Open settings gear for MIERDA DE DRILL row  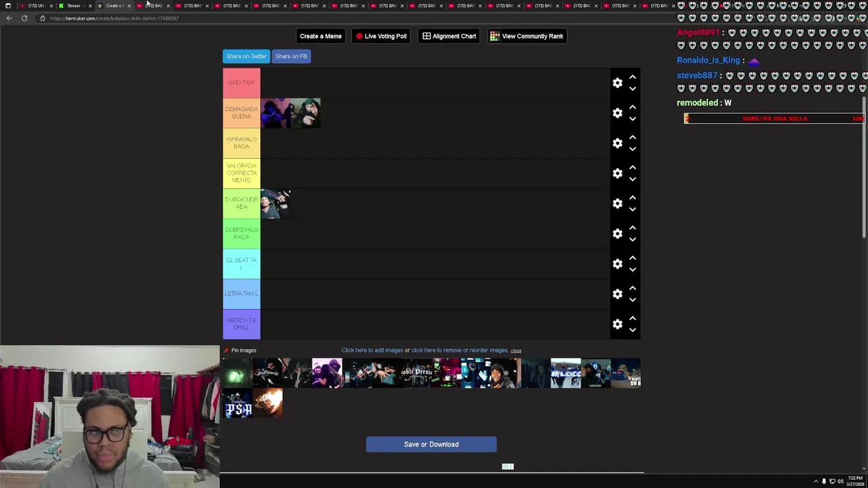[x=617, y=324]
